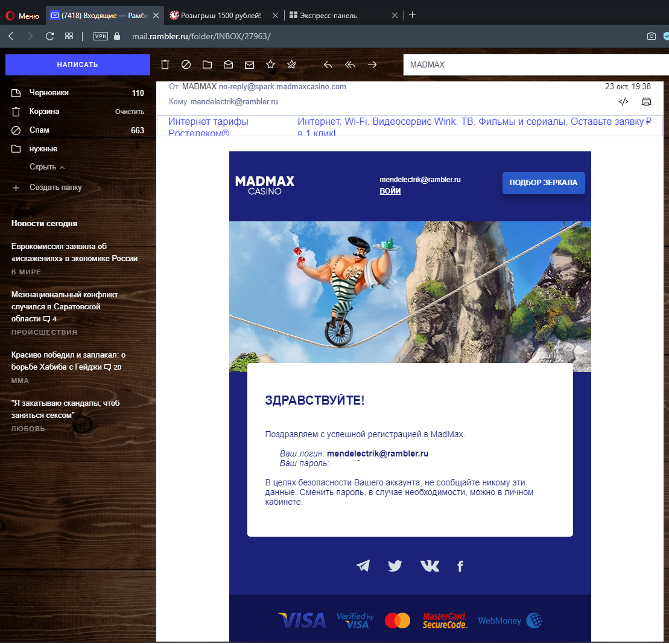Switch to the Входящие Рамблер tab

104,16
